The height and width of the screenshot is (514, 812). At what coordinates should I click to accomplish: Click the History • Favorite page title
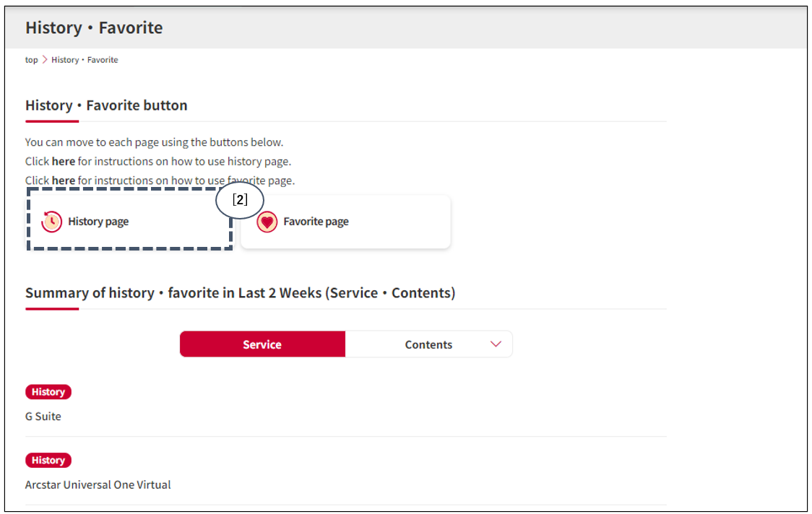click(94, 27)
